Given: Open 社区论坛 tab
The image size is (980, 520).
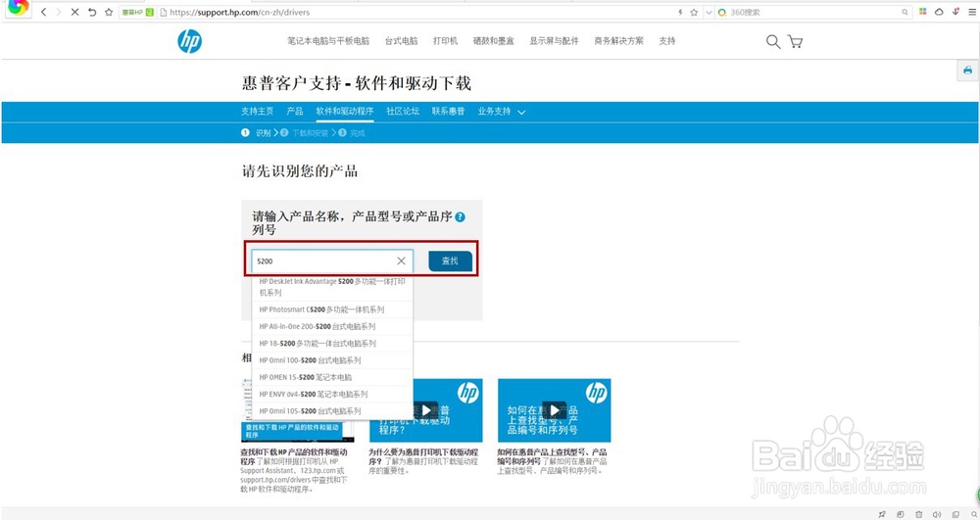Looking at the screenshot, I should (x=403, y=111).
